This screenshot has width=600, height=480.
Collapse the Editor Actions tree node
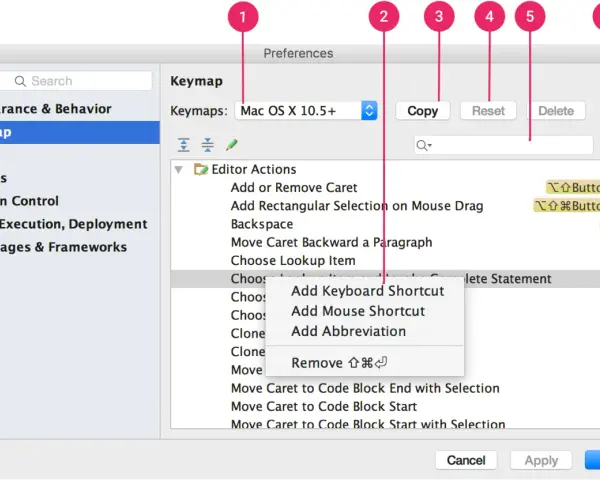click(178, 169)
